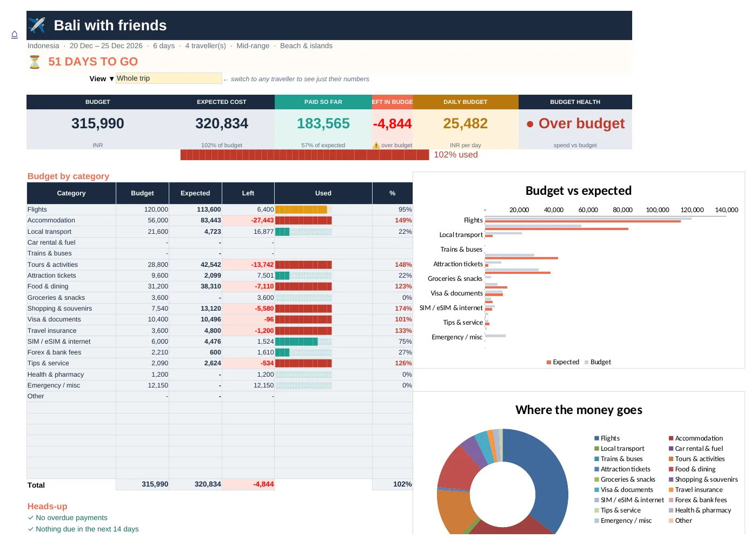This screenshot has height=545, width=756.
Task: Click the Nothing due in next 14 days notice
Action: [x=83, y=529]
